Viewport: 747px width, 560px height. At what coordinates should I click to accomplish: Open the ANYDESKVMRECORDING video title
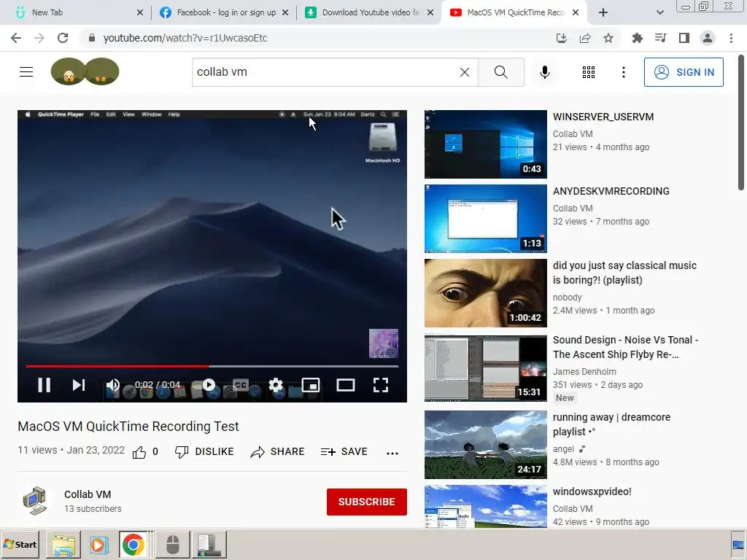(611, 191)
